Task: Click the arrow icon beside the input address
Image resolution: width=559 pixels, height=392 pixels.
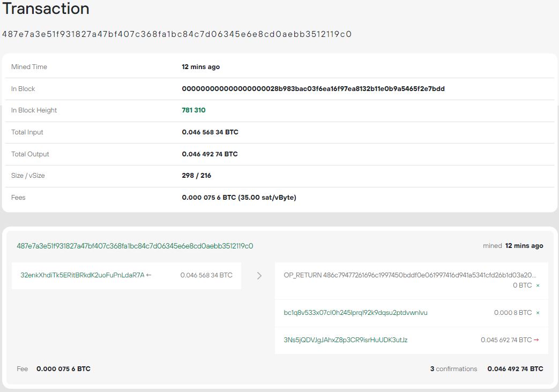Action: (x=148, y=275)
